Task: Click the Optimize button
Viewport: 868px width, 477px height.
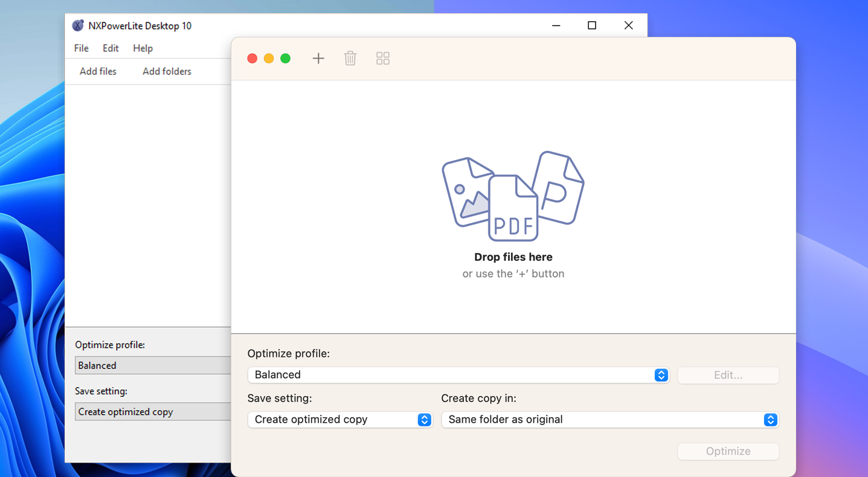Action: pos(728,451)
